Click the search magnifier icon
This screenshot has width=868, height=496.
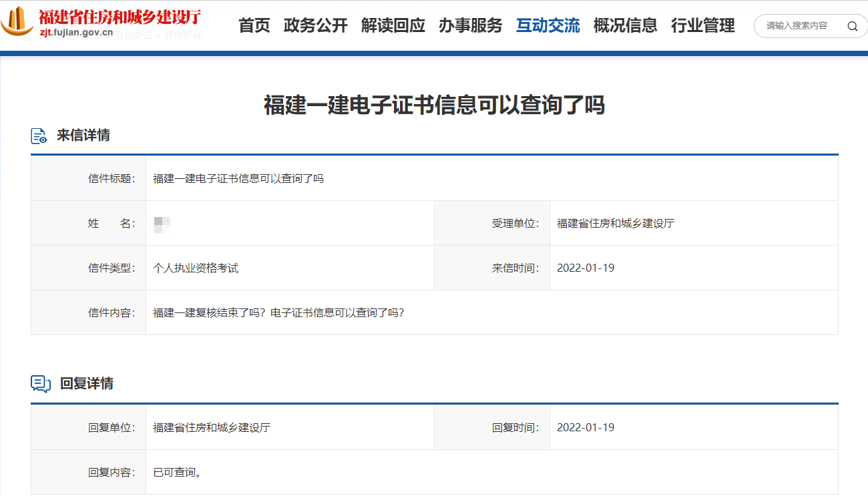click(x=853, y=26)
